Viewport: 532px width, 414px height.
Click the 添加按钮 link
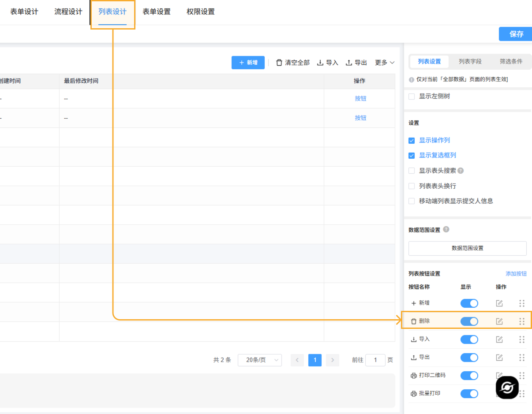pyautogui.click(x=516, y=274)
